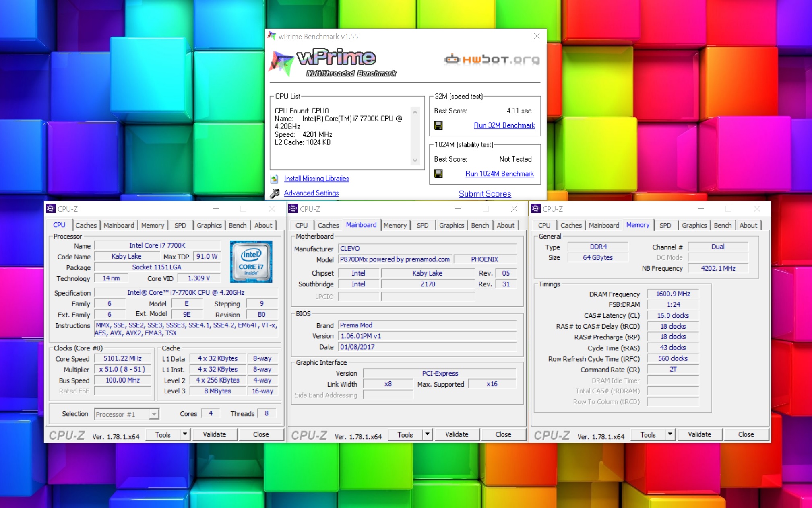Switch to Mainboard tab in left CPU-Z window
The height and width of the screenshot is (508, 812).
tap(119, 226)
